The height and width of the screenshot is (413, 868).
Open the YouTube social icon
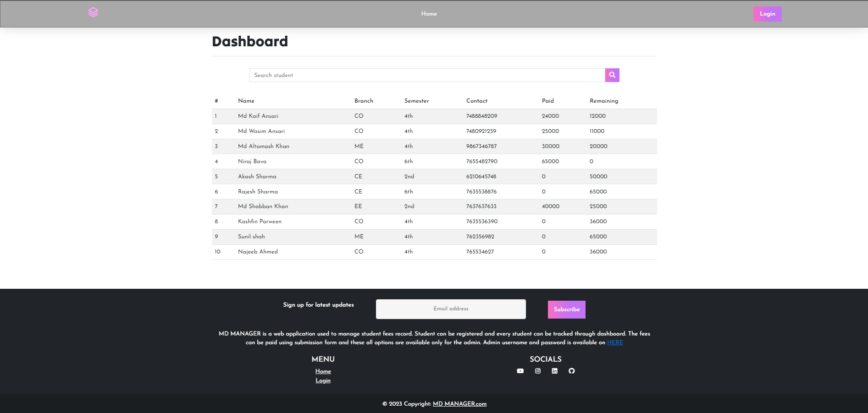coord(520,371)
